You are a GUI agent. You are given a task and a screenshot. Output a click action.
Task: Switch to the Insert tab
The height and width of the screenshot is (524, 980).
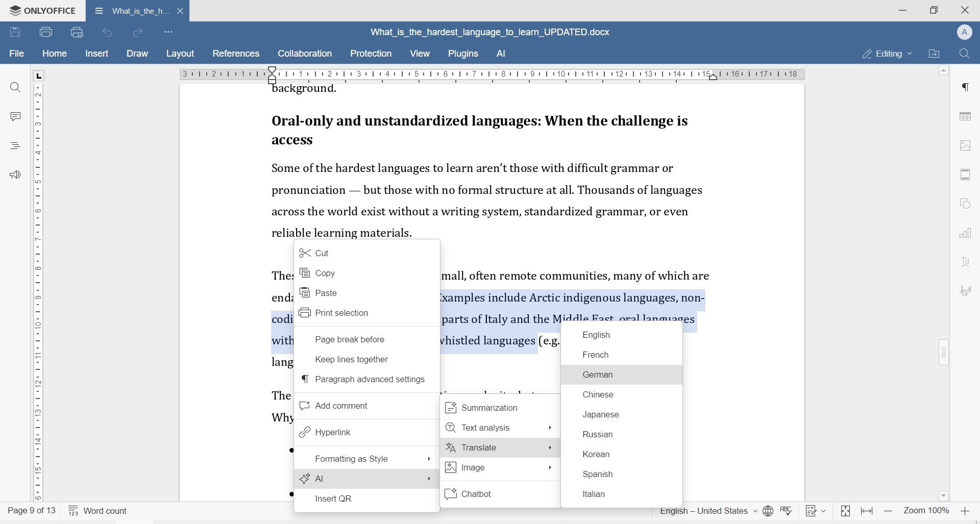(97, 54)
